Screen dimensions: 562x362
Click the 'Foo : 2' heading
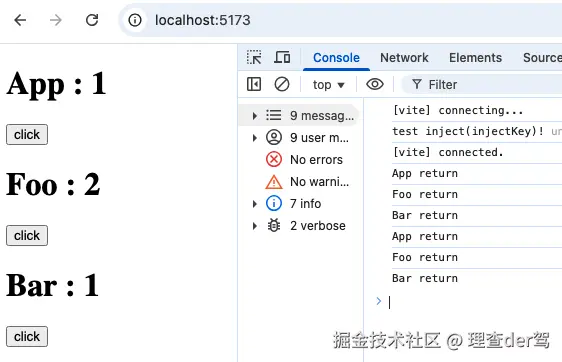click(x=53, y=185)
